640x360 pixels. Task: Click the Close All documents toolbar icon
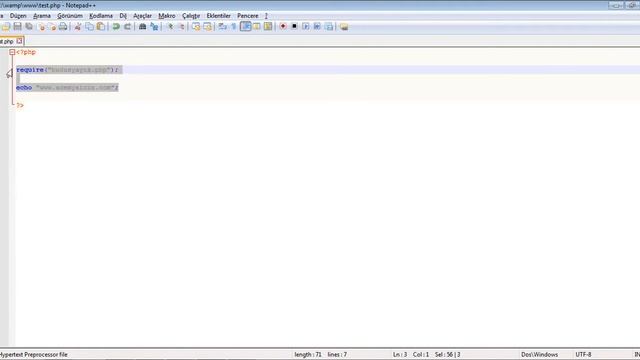(x=52, y=27)
